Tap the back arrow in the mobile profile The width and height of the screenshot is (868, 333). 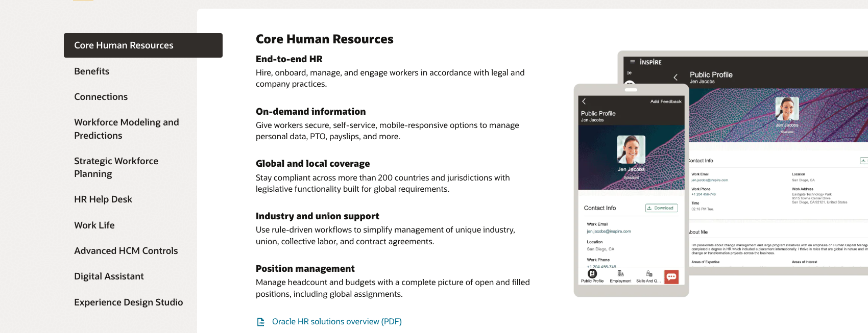coord(584,101)
